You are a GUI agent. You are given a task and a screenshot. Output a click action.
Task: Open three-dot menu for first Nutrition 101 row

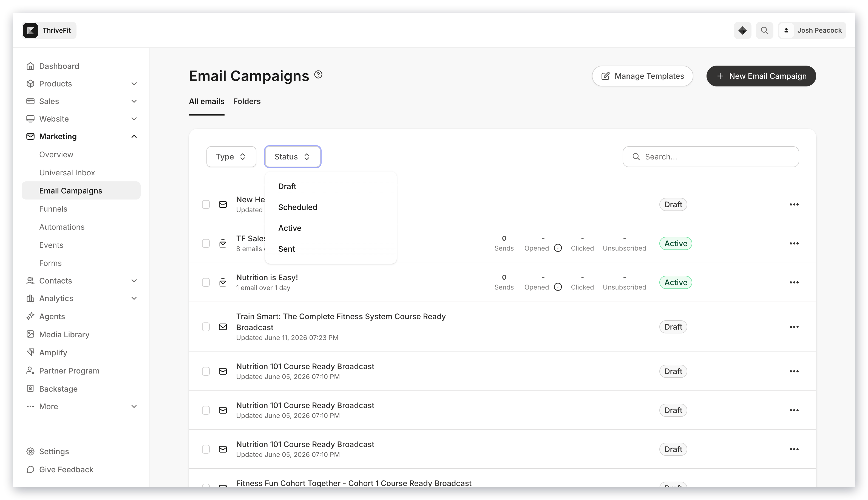click(x=794, y=372)
